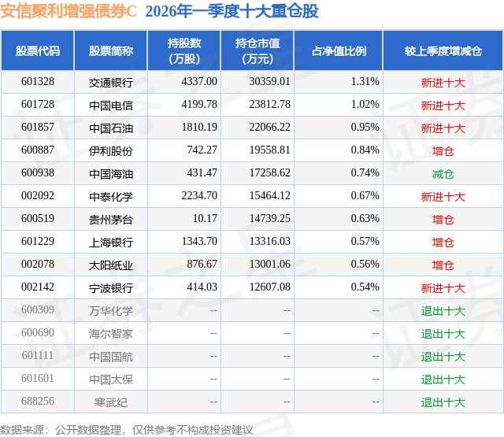Image resolution: width=504 pixels, height=437 pixels.
Task: Click 退出十大 in the 寒武纪 row
Action: click(443, 402)
